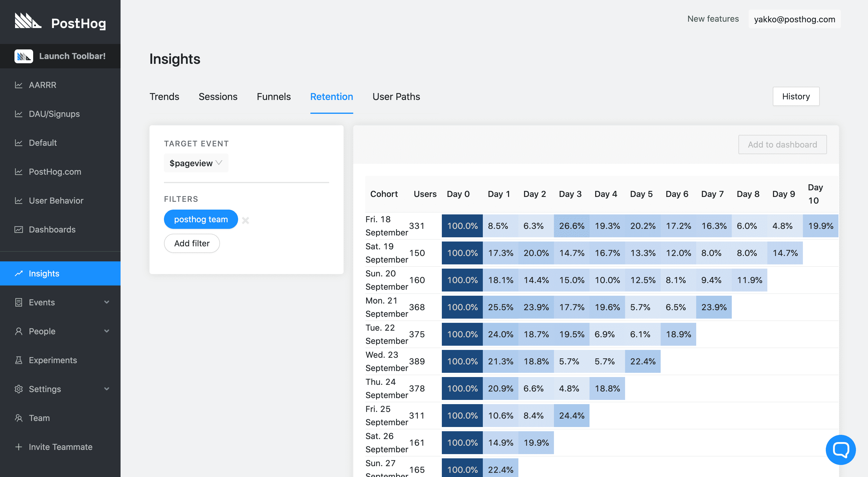Open the support chat bubble
The image size is (868, 477).
tap(841, 449)
